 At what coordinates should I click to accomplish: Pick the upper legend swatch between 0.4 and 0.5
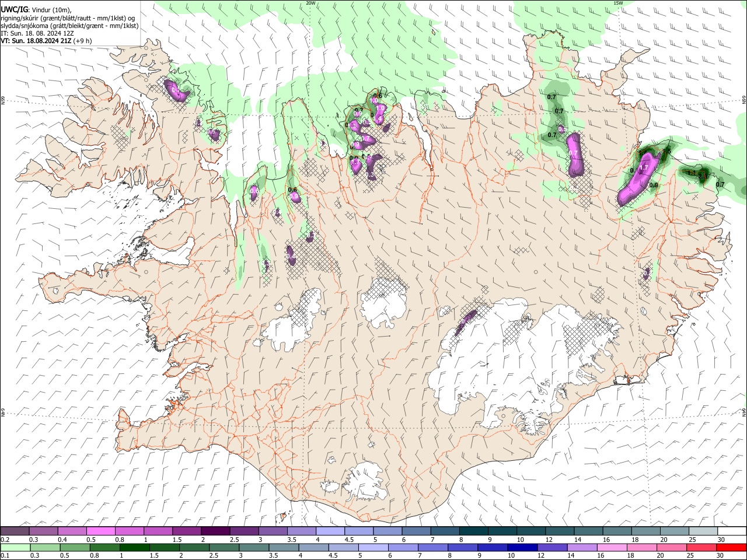click(72, 531)
